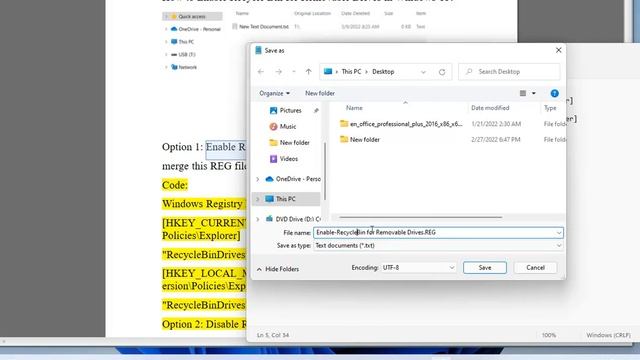Sort files by Date modified column

coord(490,108)
